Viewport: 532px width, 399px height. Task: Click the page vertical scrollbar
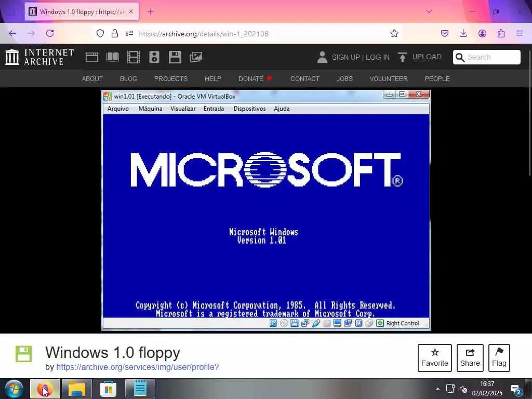pyautogui.click(x=529, y=112)
